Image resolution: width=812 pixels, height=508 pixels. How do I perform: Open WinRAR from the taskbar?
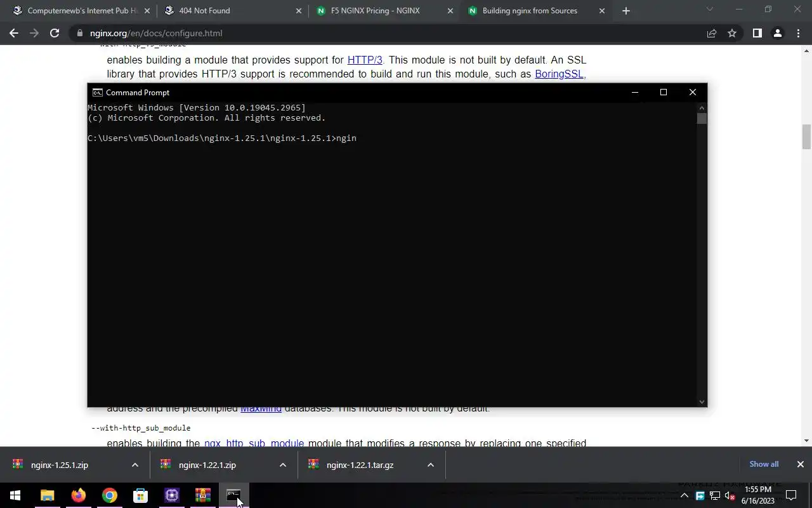[x=202, y=495]
